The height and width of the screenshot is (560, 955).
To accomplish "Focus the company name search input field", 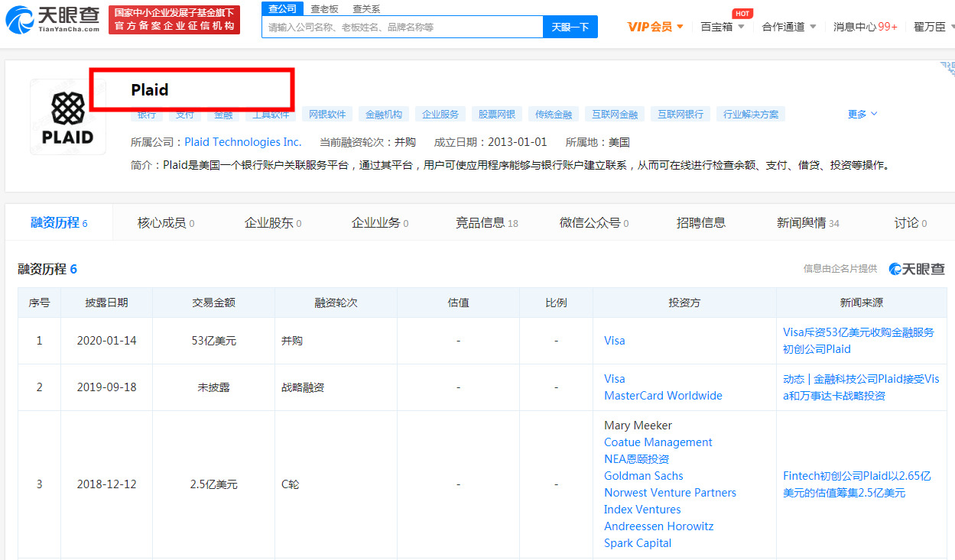I will 402,27.
